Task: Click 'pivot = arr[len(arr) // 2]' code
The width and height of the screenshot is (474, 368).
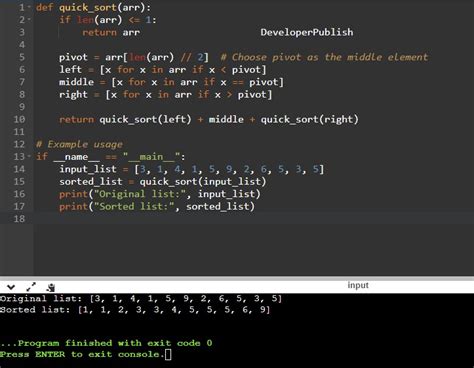Action: [134, 57]
